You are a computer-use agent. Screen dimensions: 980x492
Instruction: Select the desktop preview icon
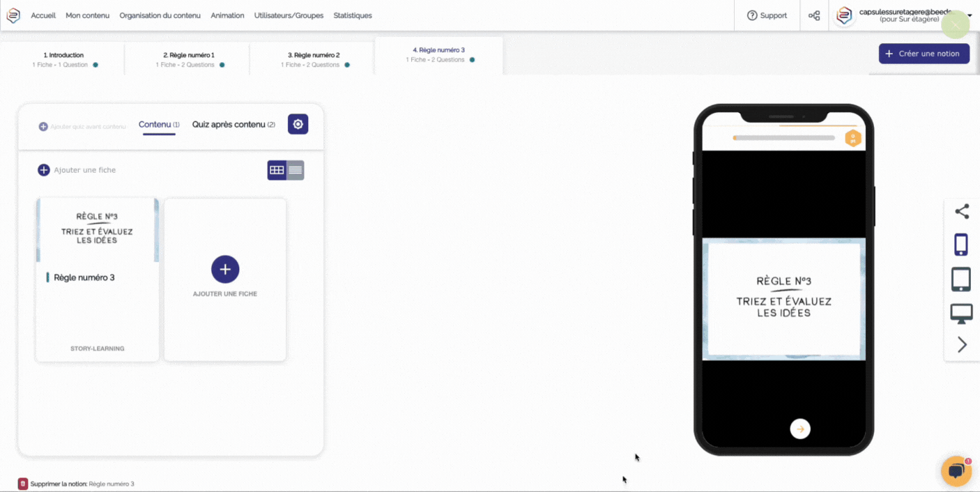pos(961,314)
